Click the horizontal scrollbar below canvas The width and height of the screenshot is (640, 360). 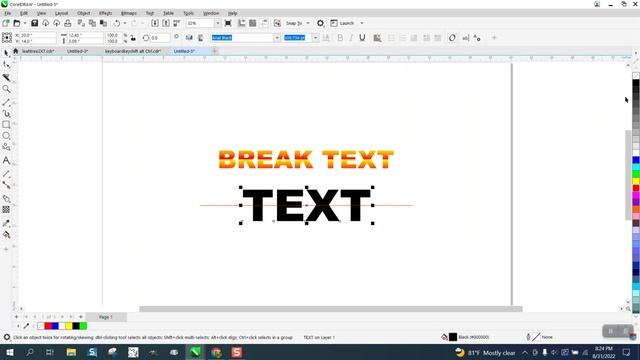[331, 309]
